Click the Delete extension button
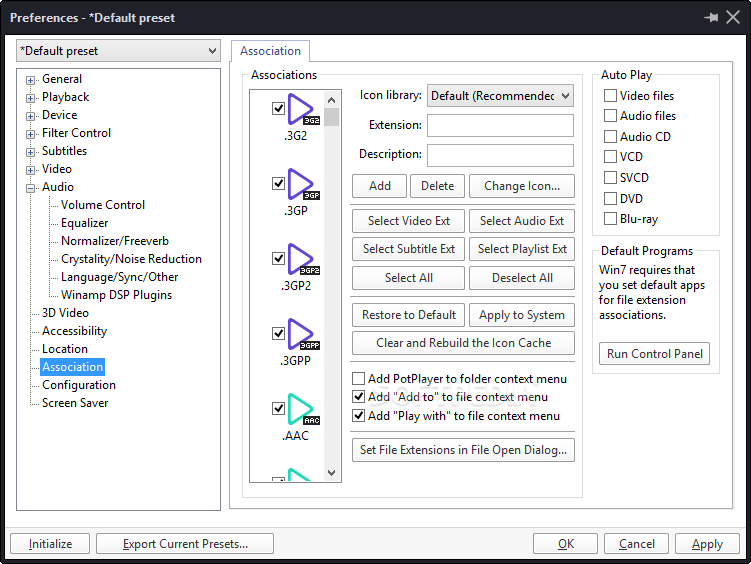This screenshot has width=751, height=564. coord(437,186)
